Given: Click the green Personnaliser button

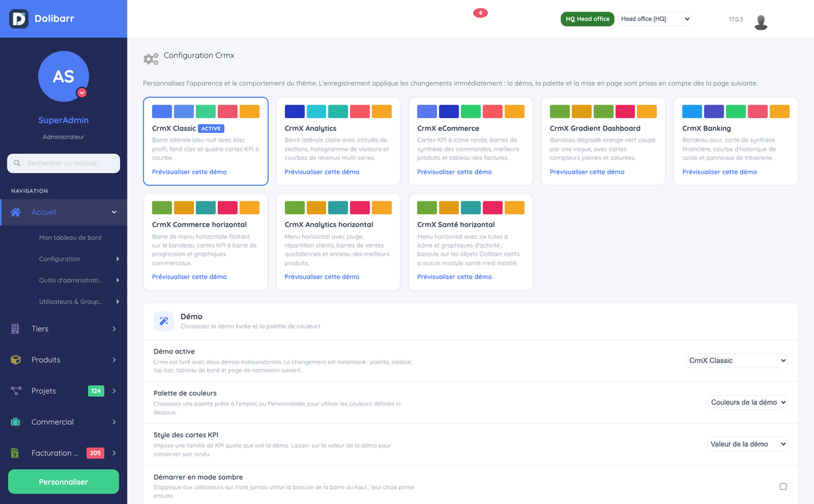Looking at the screenshot, I should click(x=63, y=482).
